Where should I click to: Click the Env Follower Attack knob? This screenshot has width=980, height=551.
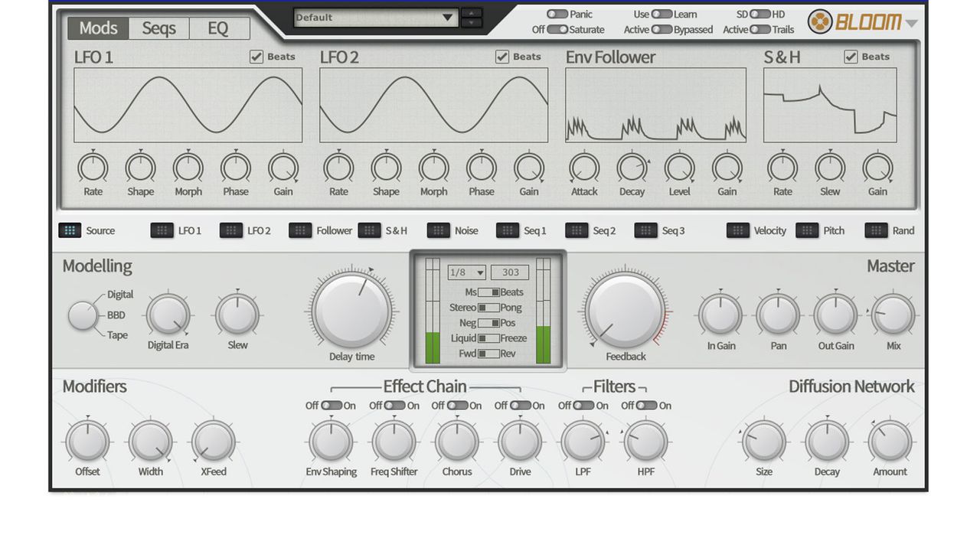pyautogui.click(x=584, y=168)
